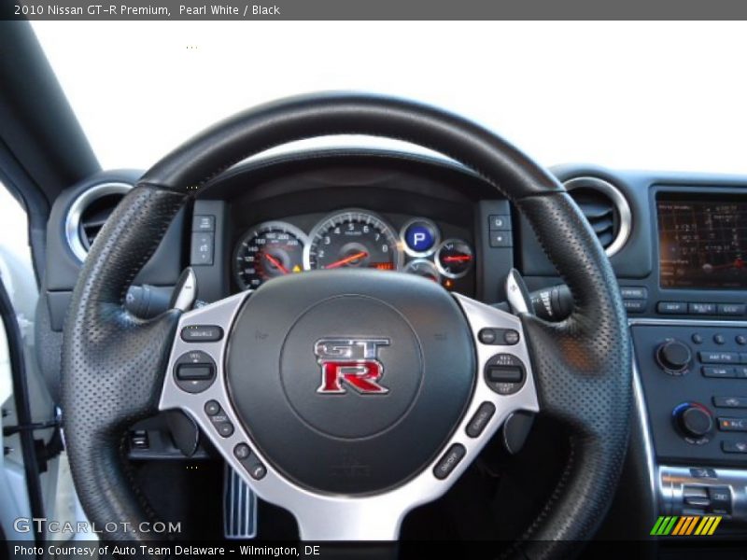Click the blue P gear indicator
Image resolution: width=747 pixels, height=560 pixels.
coord(419,238)
